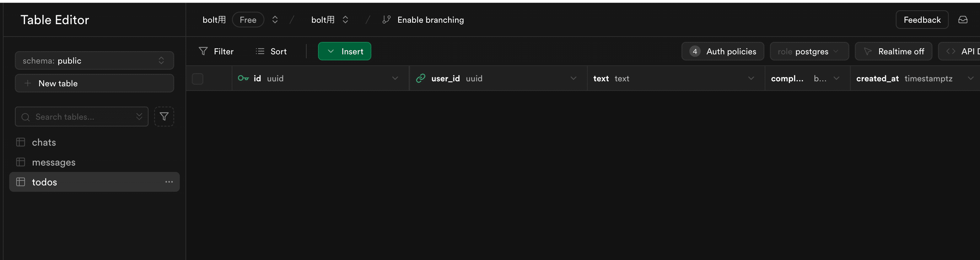Select the todos table in sidebar

[x=44, y=182]
